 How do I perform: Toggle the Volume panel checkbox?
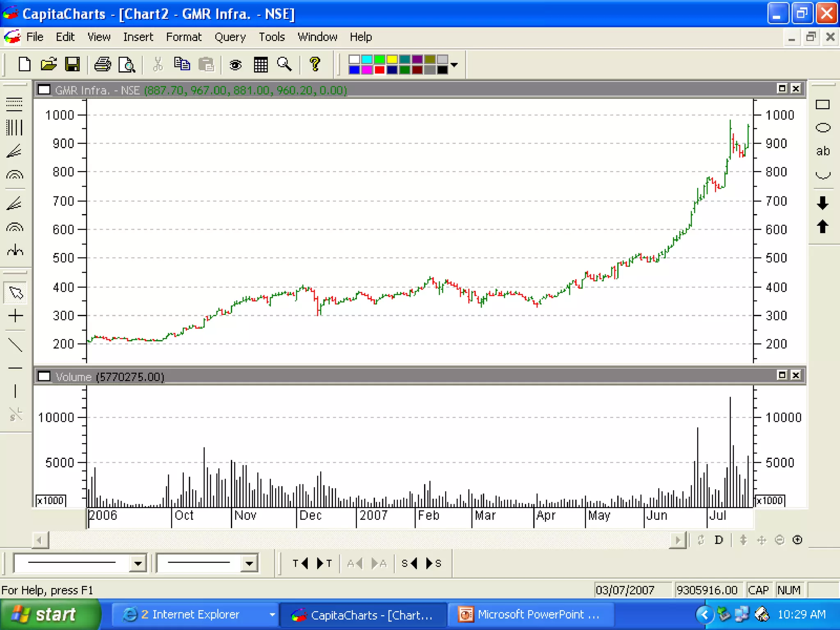pyautogui.click(x=44, y=376)
